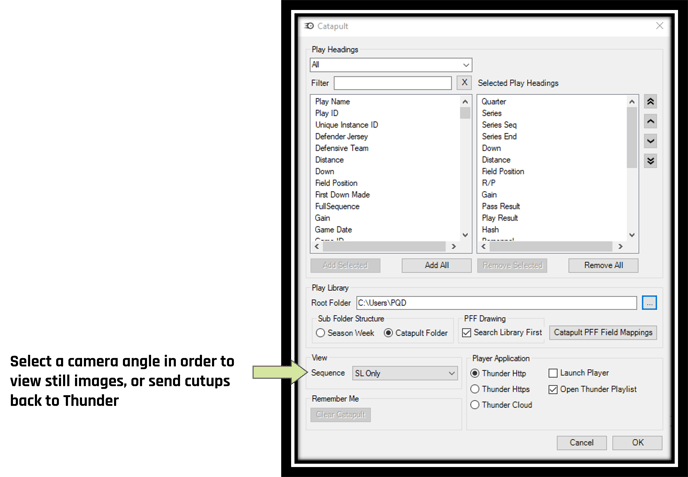Select First Down Made heading
The width and height of the screenshot is (688, 477).
pos(342,195)
